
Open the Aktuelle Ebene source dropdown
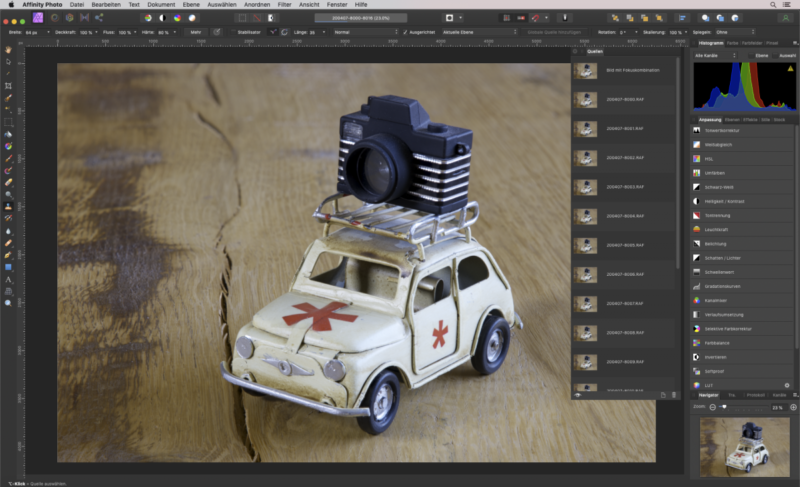pyautogui.click(x=480, y=32)
